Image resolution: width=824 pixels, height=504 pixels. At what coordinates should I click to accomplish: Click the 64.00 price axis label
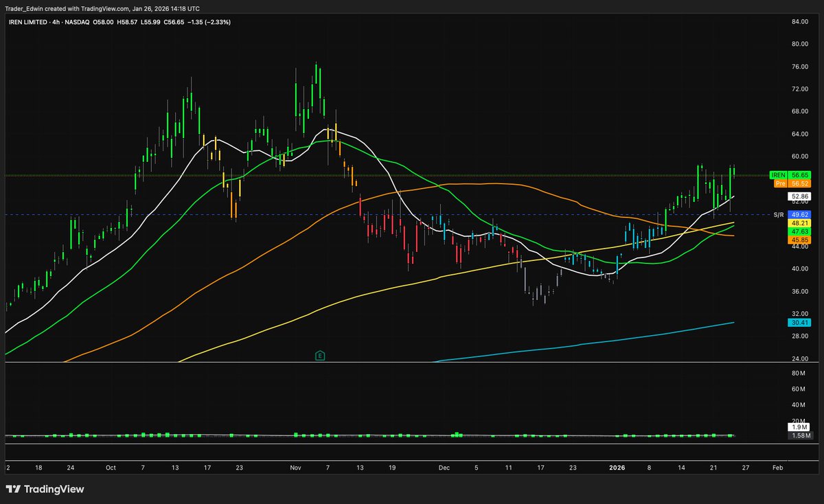coord(800,134)
